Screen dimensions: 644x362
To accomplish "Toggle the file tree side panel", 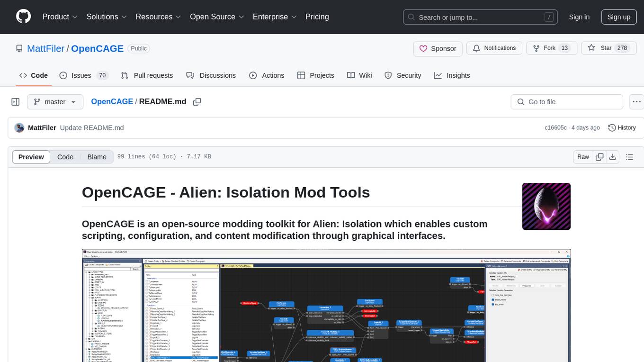I will point(16,102).
